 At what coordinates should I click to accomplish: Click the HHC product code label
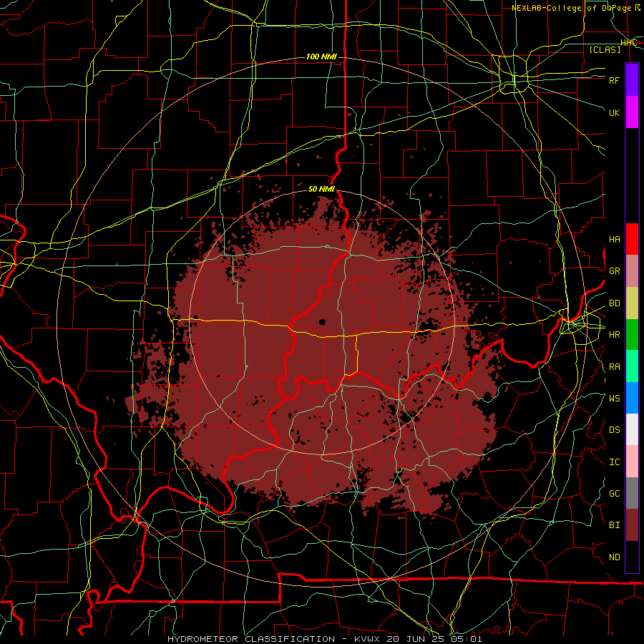pyautogui.click(x=628, y=43)
